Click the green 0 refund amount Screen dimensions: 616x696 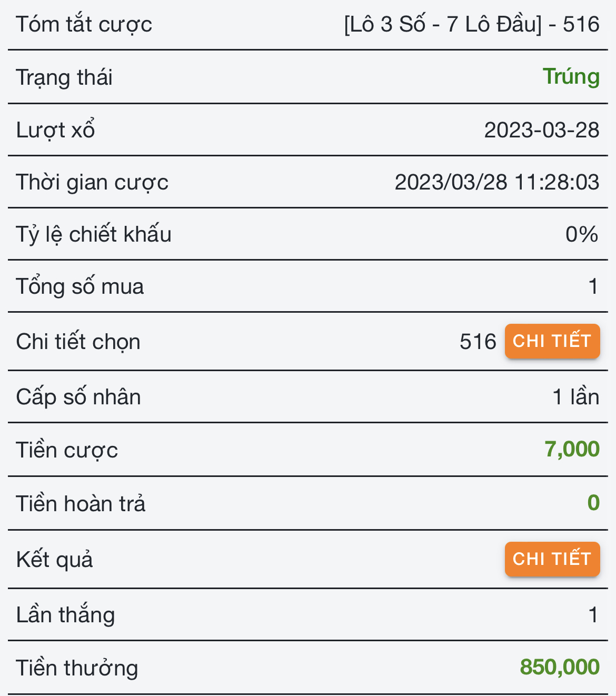click(593, 503)
